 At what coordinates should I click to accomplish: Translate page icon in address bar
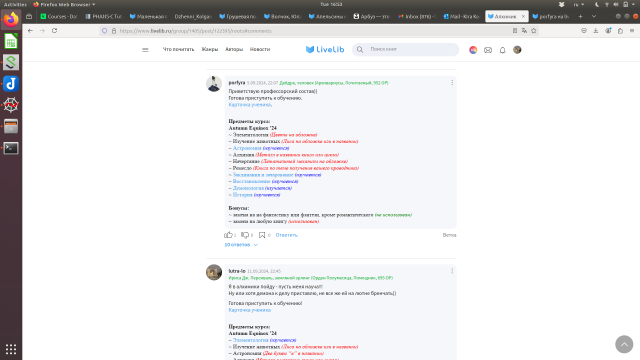[x=524, y=31]
